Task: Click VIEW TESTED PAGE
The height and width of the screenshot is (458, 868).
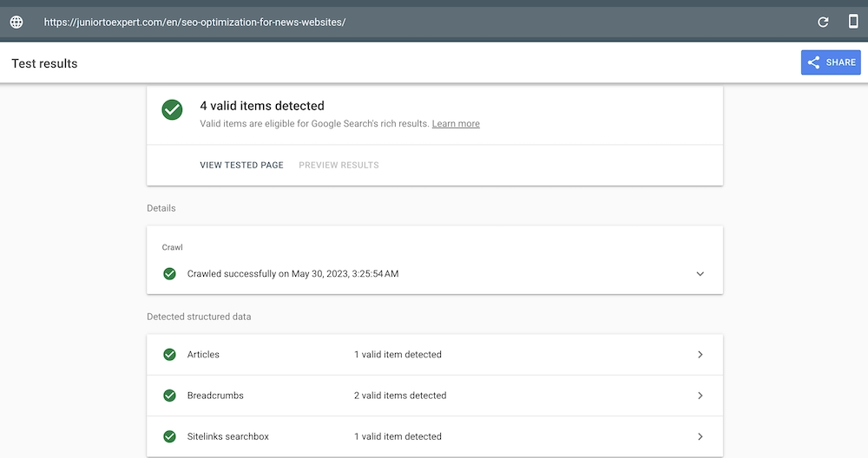Action: coord(241,165)
